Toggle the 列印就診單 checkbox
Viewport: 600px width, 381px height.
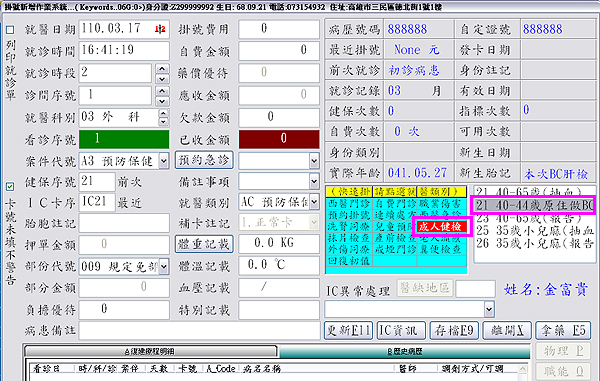click(10, 30)
